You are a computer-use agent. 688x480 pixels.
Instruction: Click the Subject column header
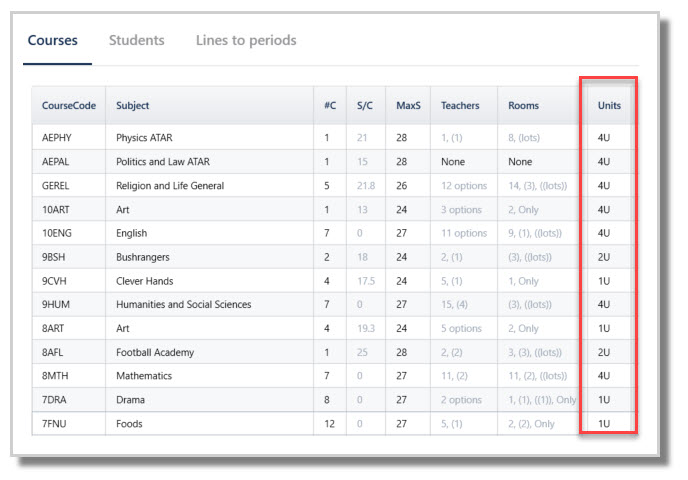point(133,106)
